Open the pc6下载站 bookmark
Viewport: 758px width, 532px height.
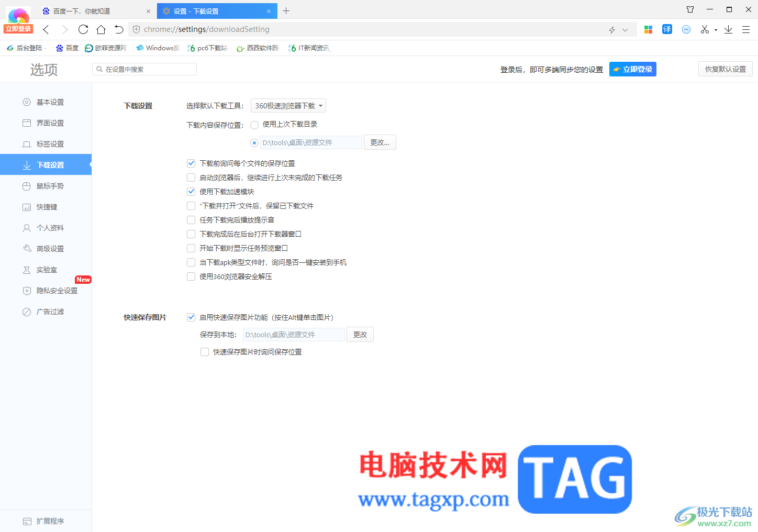207,48
